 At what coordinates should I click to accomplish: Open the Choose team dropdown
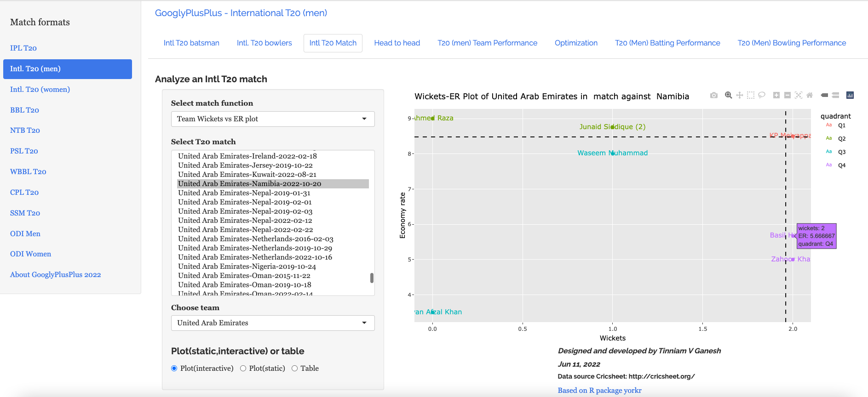point(272,323)
